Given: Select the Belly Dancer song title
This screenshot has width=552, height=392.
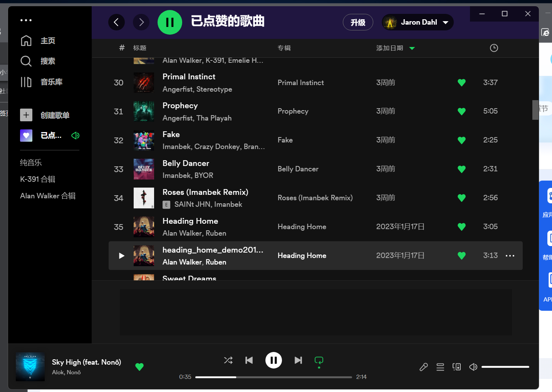Looking at the screenshot, I should (186, 163).
